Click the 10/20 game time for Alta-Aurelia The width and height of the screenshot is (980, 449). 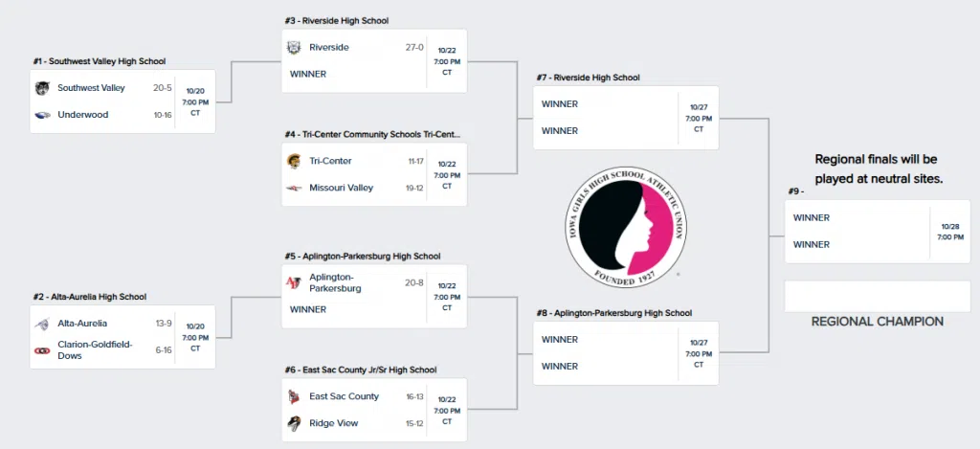click(x=195, y=337)
